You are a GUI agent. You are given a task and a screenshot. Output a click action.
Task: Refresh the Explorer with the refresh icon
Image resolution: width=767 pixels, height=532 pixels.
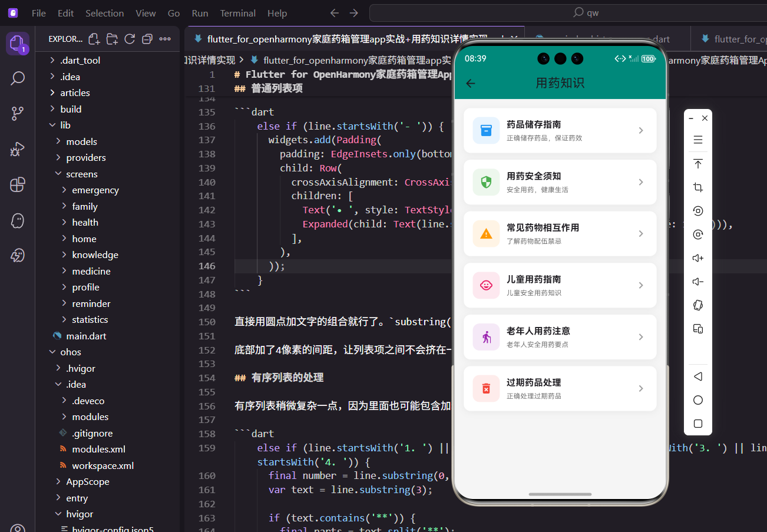(129, 38)
